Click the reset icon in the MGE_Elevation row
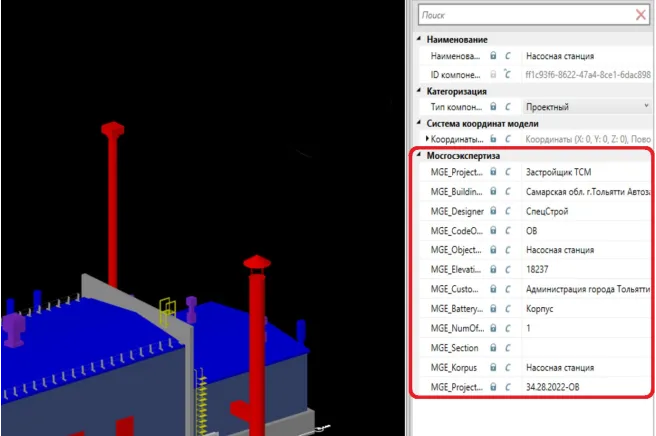This screenshot has width=656, height=436. coord(508,270)
